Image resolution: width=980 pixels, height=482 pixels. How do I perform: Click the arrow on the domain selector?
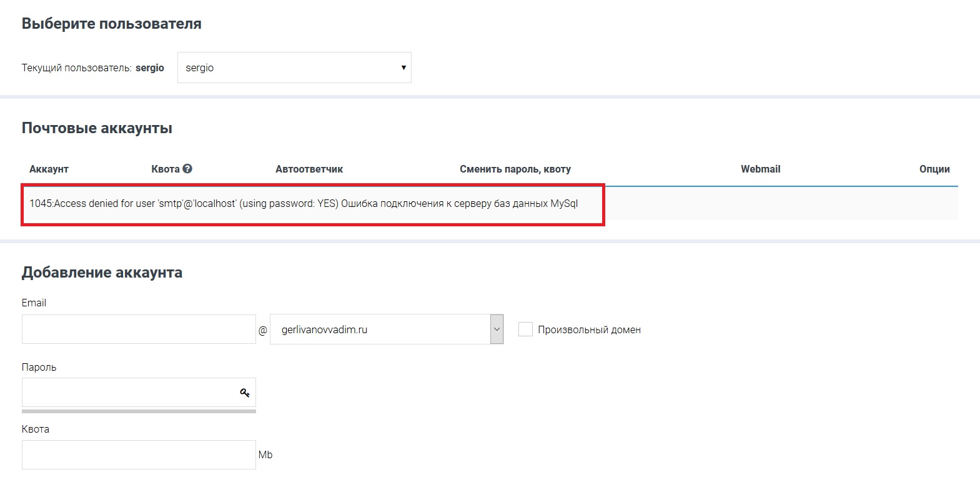point(497,329)
